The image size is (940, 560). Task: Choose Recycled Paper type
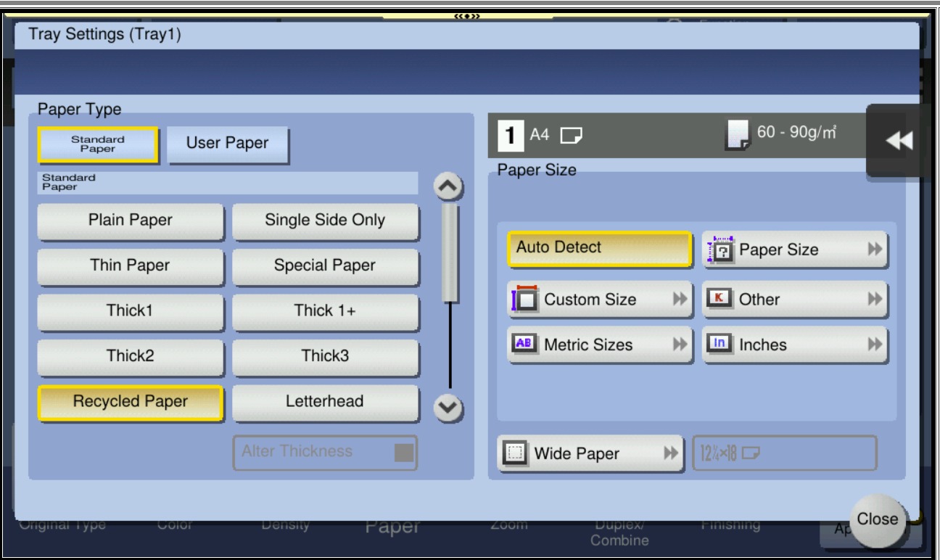[130, 402]
